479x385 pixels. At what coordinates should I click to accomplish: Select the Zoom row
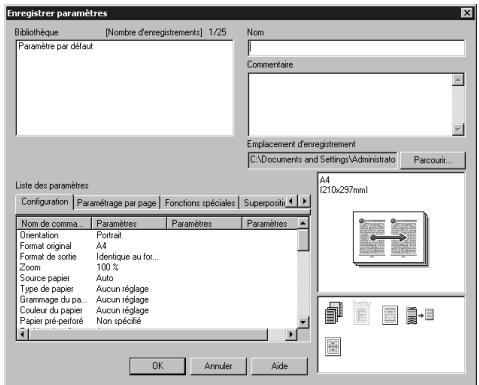[x=157, y=267]
